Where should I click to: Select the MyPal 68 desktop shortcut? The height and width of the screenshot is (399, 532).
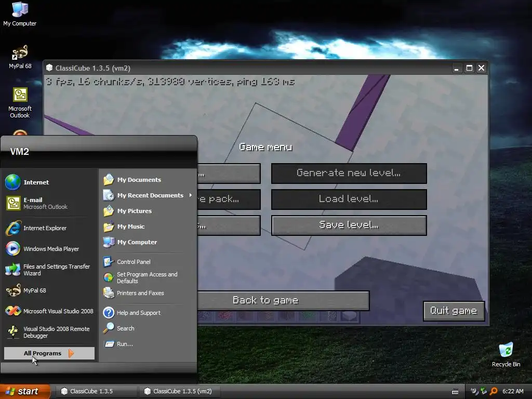click(20, 57)
